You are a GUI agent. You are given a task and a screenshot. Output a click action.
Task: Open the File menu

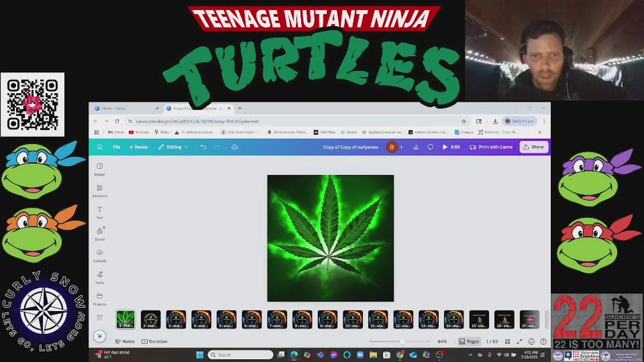click(116, 147)
